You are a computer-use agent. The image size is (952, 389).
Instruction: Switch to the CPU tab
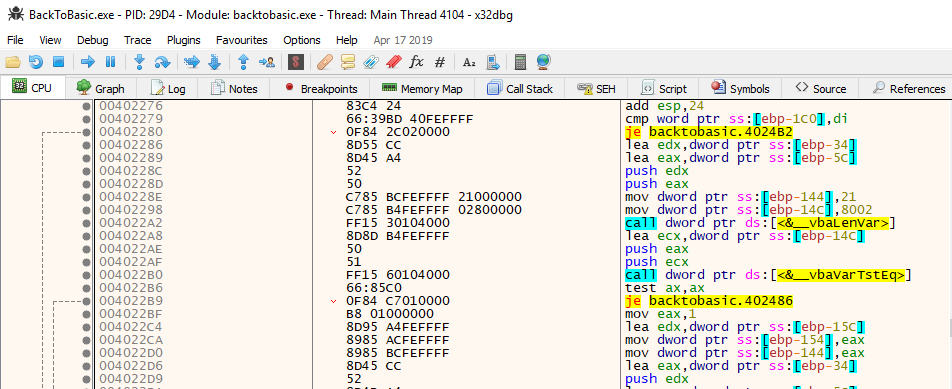pyautogui.click(x=33, y=88)
